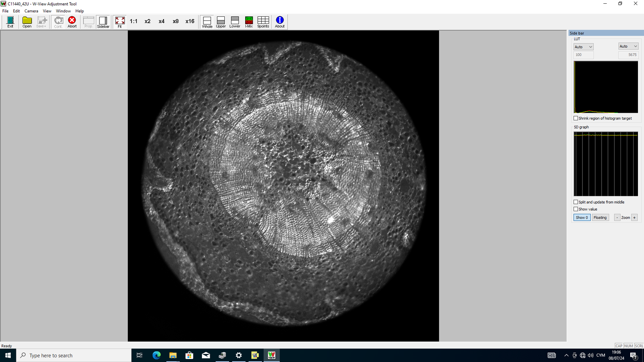Open the Help menu

click(80, 11)
